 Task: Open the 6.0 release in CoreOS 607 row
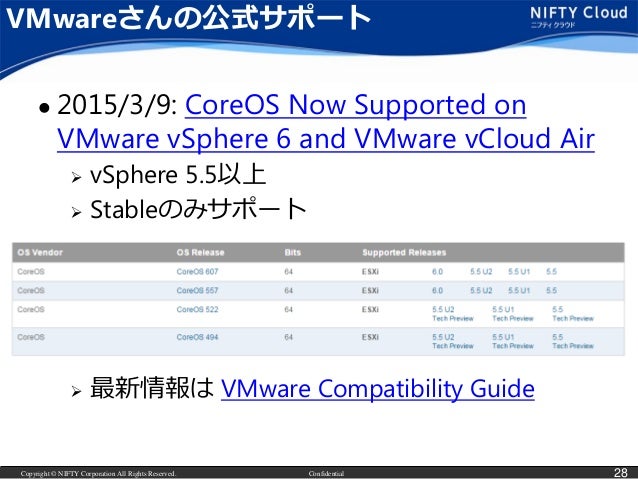tap(437, 271)
